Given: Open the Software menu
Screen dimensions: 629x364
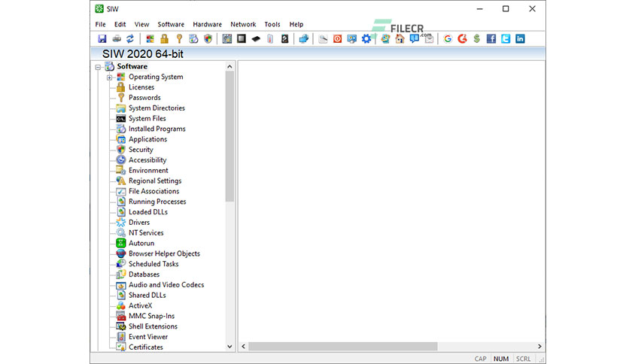Looking at the screenshot, I should (171, 24).
